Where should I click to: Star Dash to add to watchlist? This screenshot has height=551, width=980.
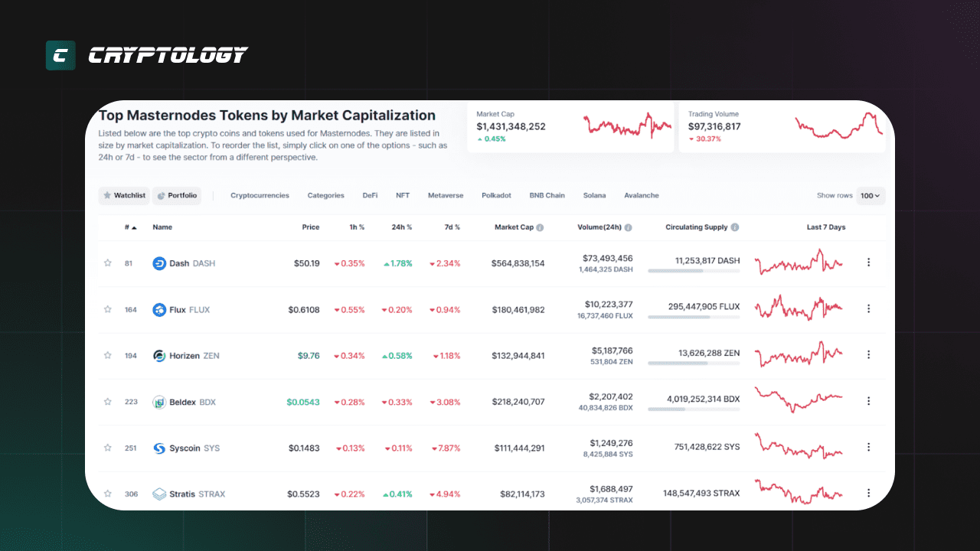108,263
